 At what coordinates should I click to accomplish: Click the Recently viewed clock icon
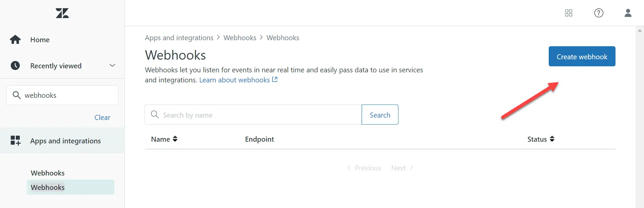(15, 65)
